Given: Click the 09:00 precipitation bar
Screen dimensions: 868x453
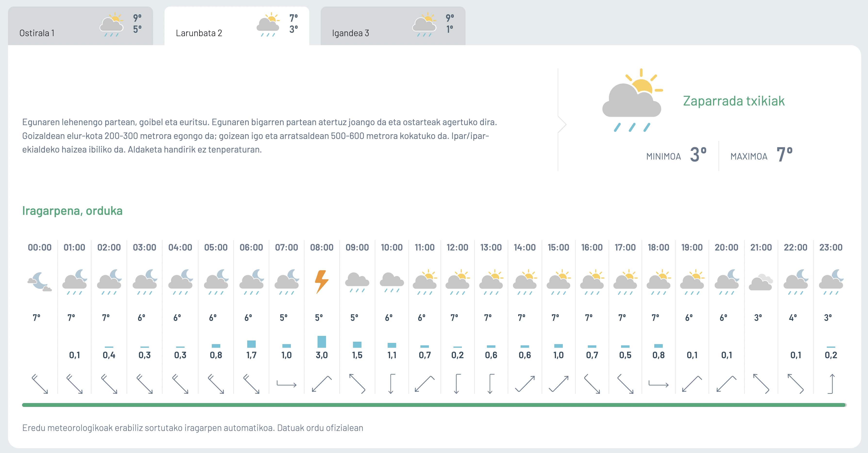Looking at the screenshot, I should point(357,345).
